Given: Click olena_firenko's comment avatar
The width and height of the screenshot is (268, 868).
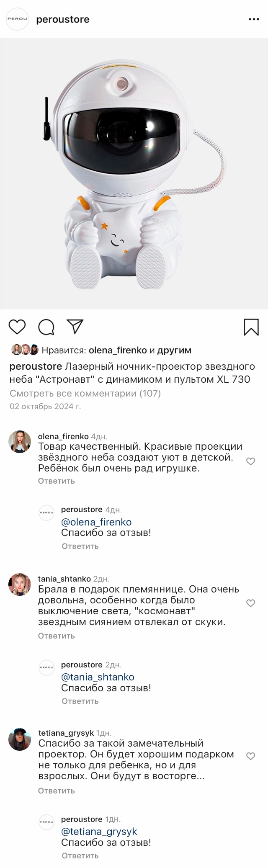Looking at the screenshot, I should click(x=20, y=442).
